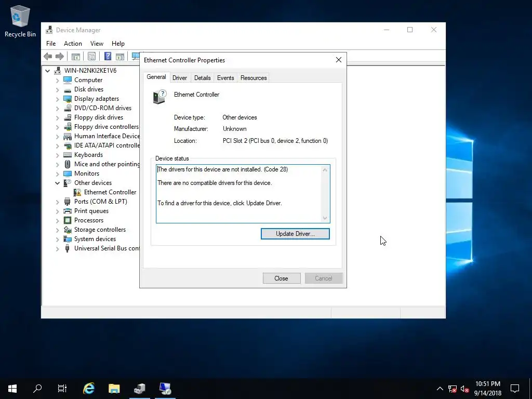Open File Explorer from the taskbar
Image resolution: width=532 pixels, height=399 pixels.
pyautogui.click(x=114, y=389)
